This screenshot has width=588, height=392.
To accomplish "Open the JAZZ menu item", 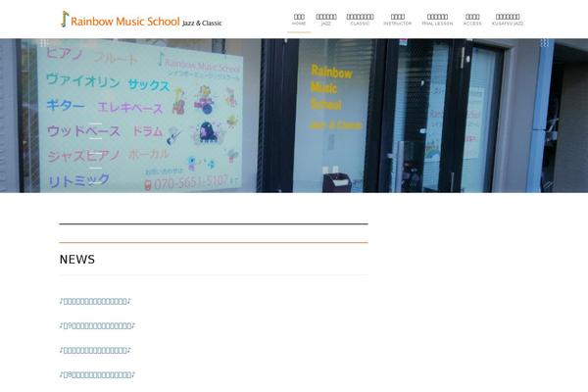I will (326, 20).
